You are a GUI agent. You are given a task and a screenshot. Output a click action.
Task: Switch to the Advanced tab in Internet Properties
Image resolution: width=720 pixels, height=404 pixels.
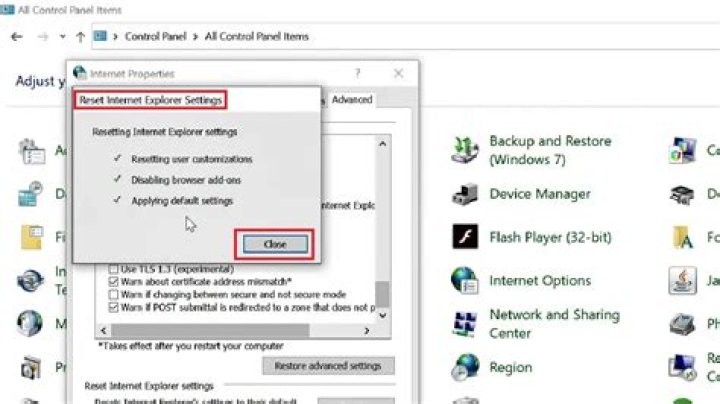[352, 100]
